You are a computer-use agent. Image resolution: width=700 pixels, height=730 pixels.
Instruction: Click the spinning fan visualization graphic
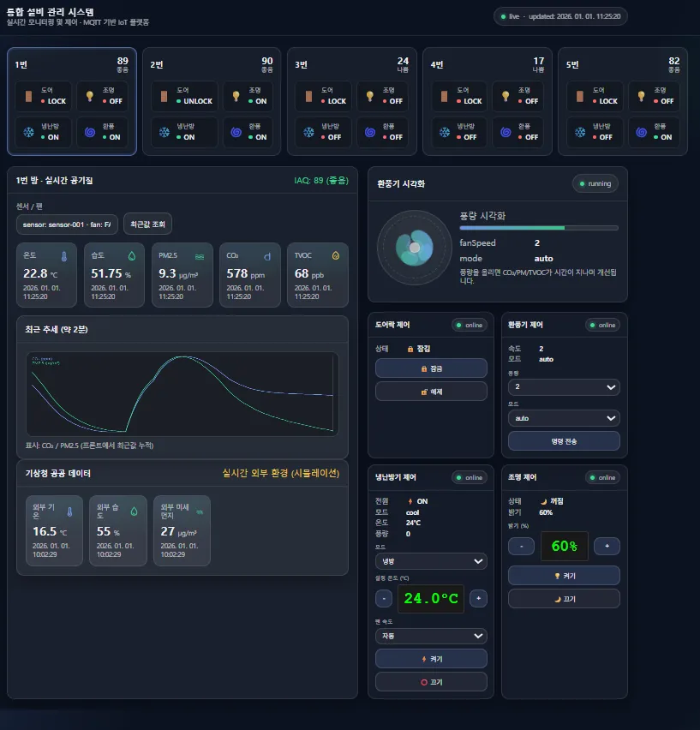(x=414, y=248)
